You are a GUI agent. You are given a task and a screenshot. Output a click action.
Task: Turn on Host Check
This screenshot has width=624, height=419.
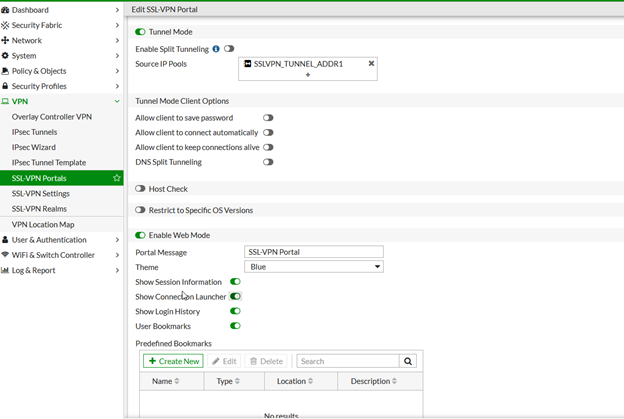(140, 189)
